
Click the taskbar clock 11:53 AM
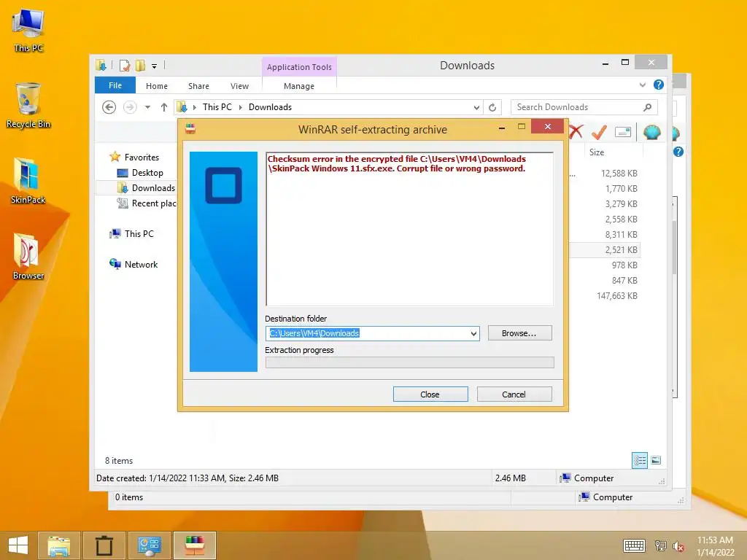point(715,540)
